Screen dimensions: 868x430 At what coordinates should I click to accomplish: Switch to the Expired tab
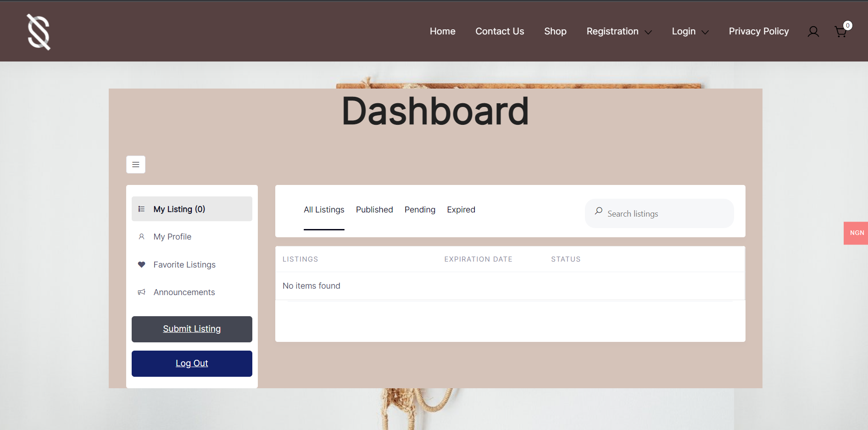click(x=461, y=210)
